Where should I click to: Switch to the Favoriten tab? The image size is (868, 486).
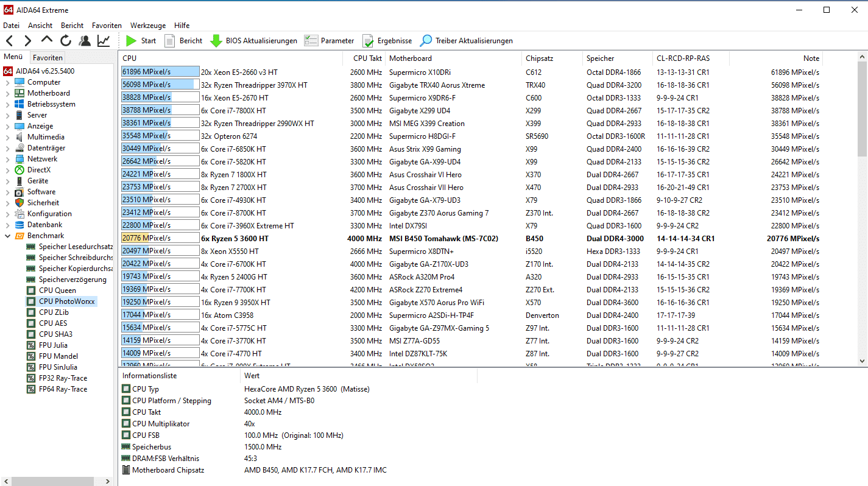click(x=48, y=58)
